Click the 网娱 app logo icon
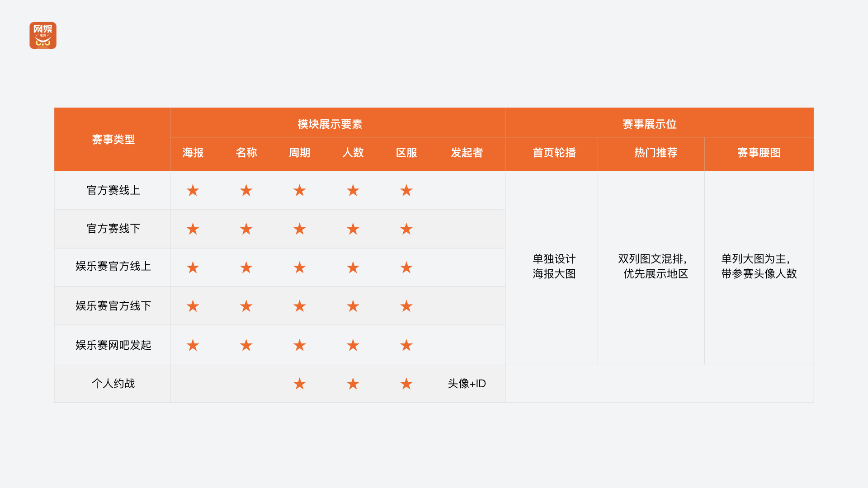 pos(43,35)
